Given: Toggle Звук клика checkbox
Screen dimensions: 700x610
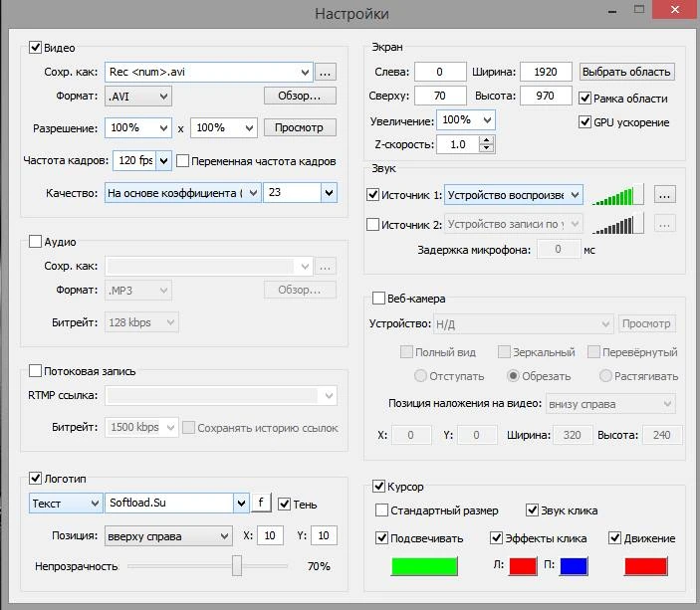Looking at the screenshot, I should [x=532, y=510].
